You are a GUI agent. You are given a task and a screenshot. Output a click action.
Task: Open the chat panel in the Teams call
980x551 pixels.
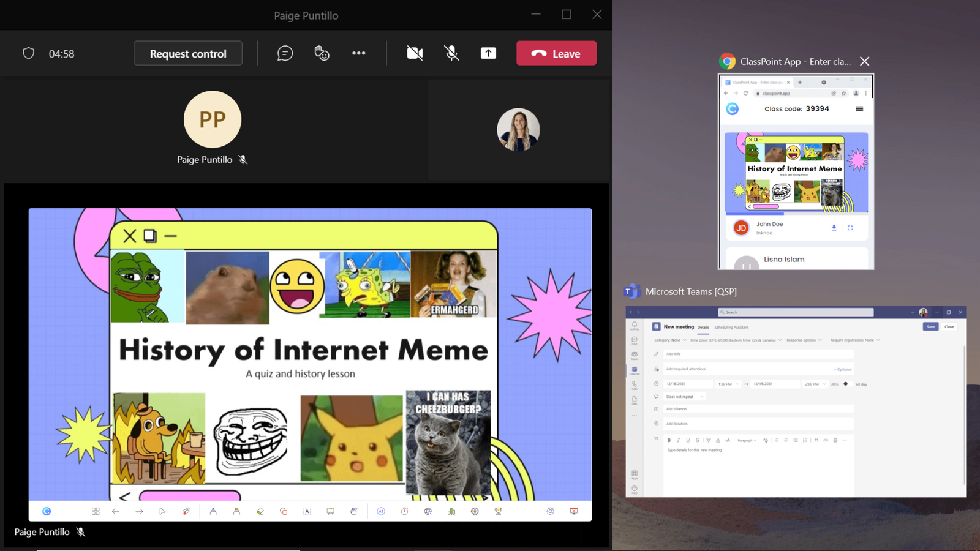284,53
